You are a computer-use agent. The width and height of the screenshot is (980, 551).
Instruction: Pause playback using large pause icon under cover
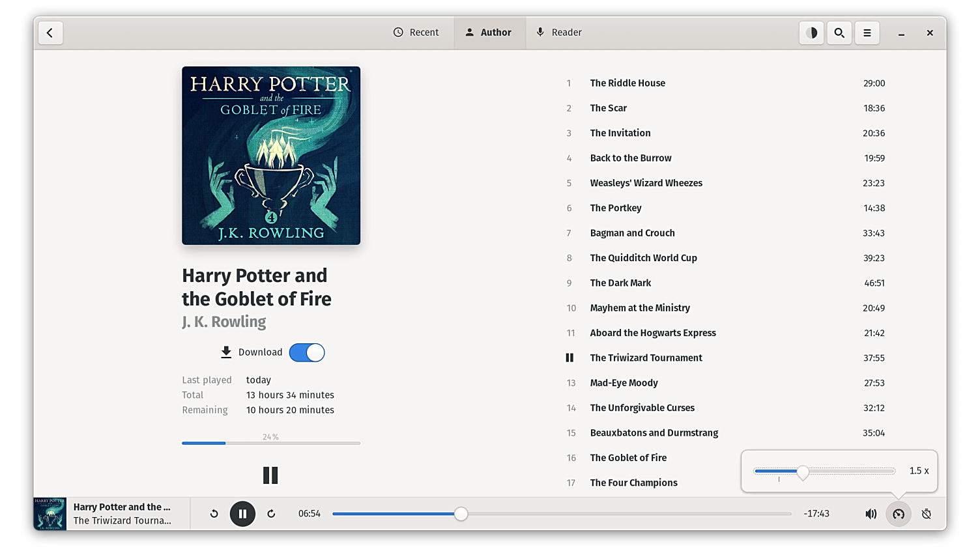(x=270, y=475)
